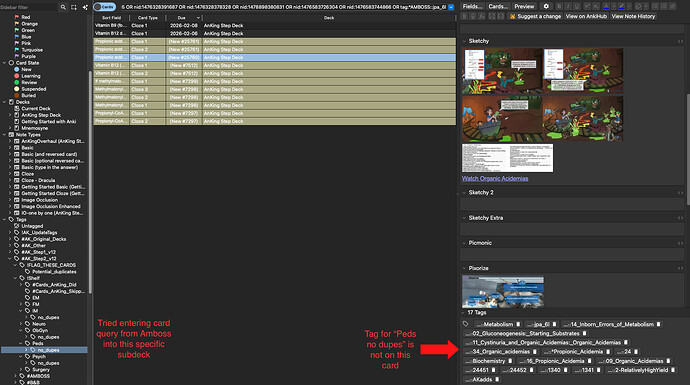Click the Surgery tag in sidebar
The width and height of the screenshot is (690, 385).
point(41,370)
